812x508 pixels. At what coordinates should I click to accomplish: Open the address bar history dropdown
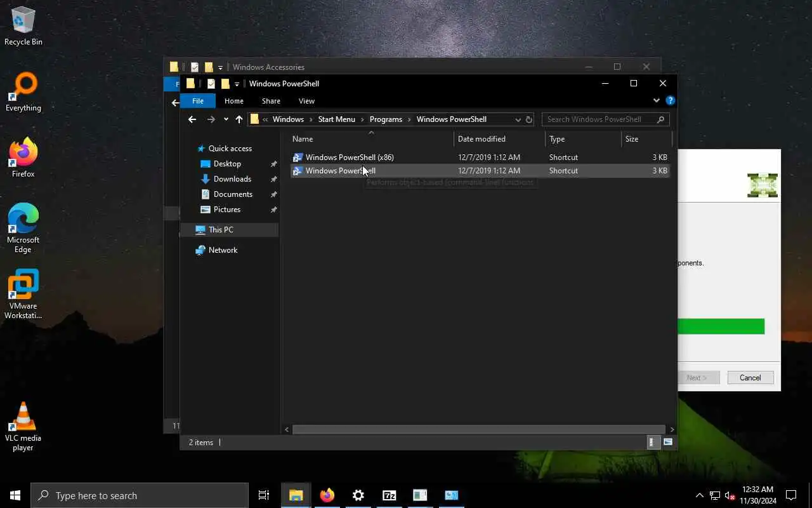click(518, 119)
